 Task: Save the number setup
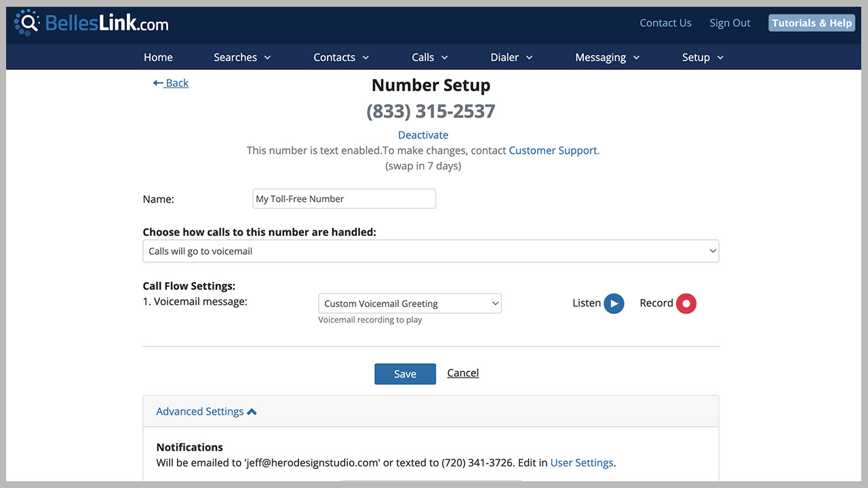point(405,374)
